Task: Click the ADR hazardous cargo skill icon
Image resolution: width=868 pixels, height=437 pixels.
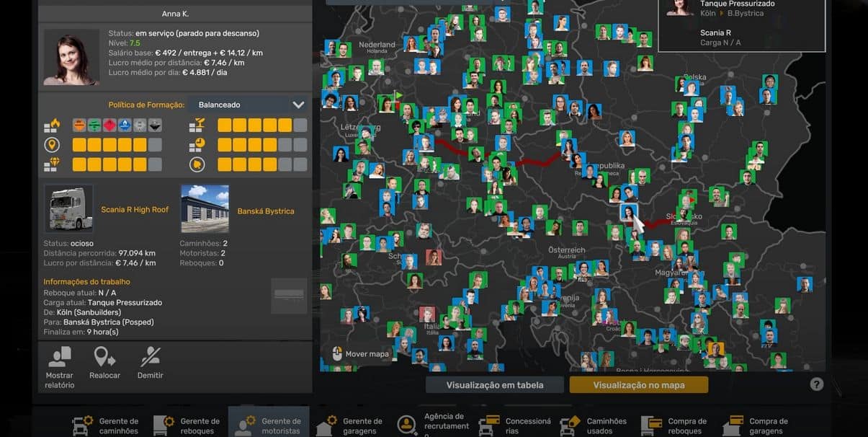Action: click(52, 125)
